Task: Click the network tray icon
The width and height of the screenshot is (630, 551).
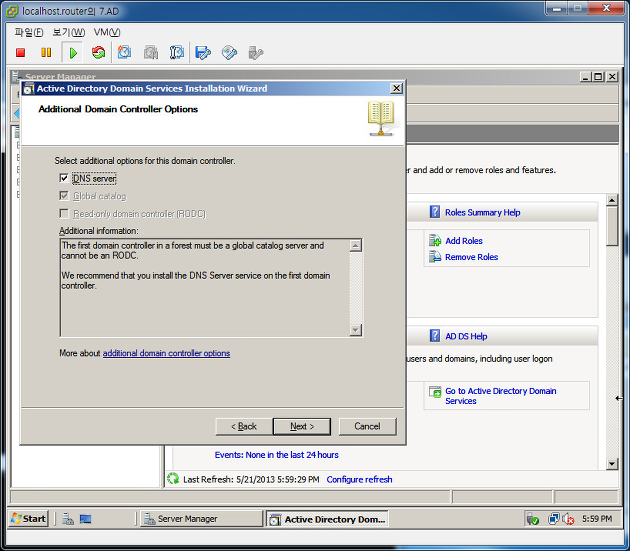Action: pos(553,519)
